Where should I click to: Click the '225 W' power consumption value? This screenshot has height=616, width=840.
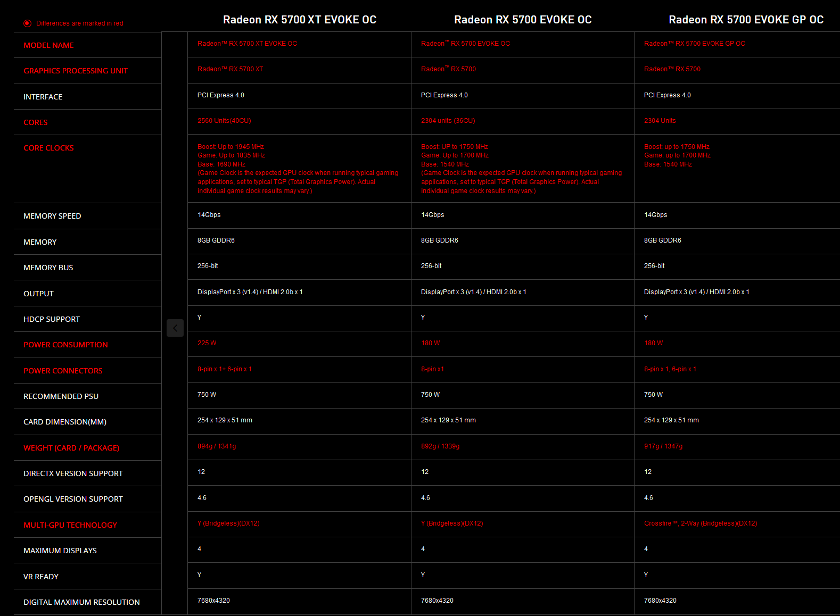(x=207, y=343)
